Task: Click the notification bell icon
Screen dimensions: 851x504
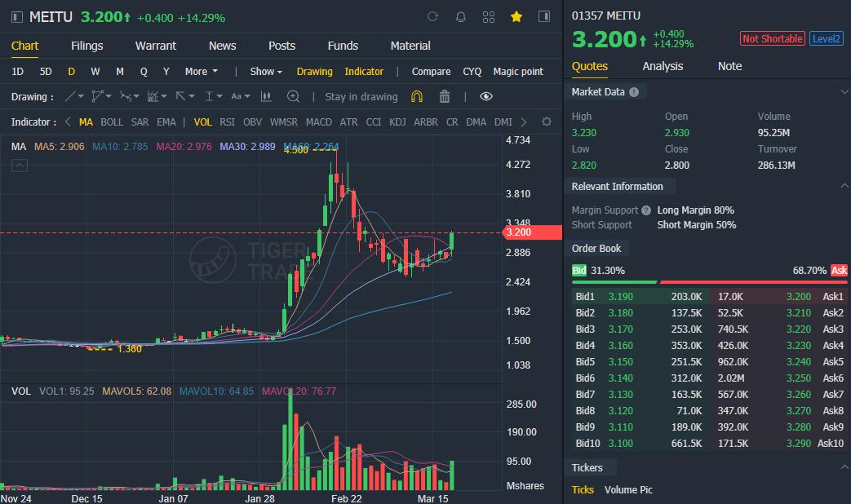Action: coord(461,16)
